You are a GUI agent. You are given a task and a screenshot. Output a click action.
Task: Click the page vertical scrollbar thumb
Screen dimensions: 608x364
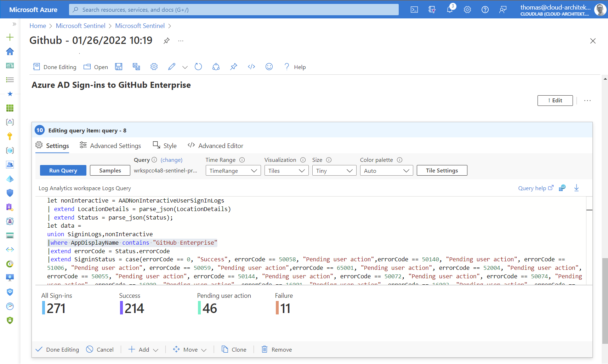pos(605,301)
